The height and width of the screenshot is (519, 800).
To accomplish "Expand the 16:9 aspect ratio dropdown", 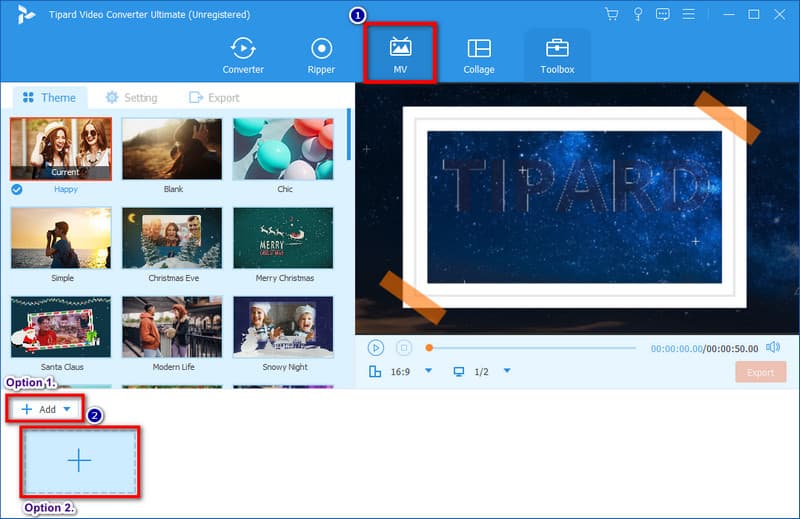I will click(x=429, y=370).
